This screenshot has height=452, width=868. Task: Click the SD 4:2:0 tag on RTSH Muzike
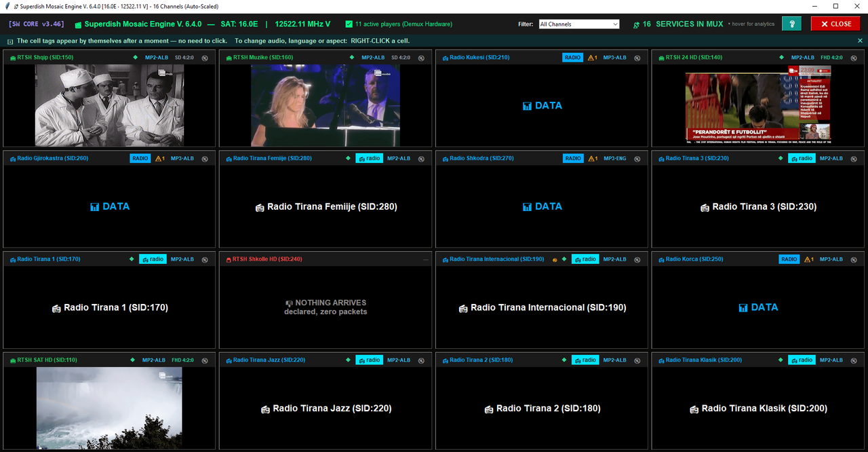coord(401,58)
